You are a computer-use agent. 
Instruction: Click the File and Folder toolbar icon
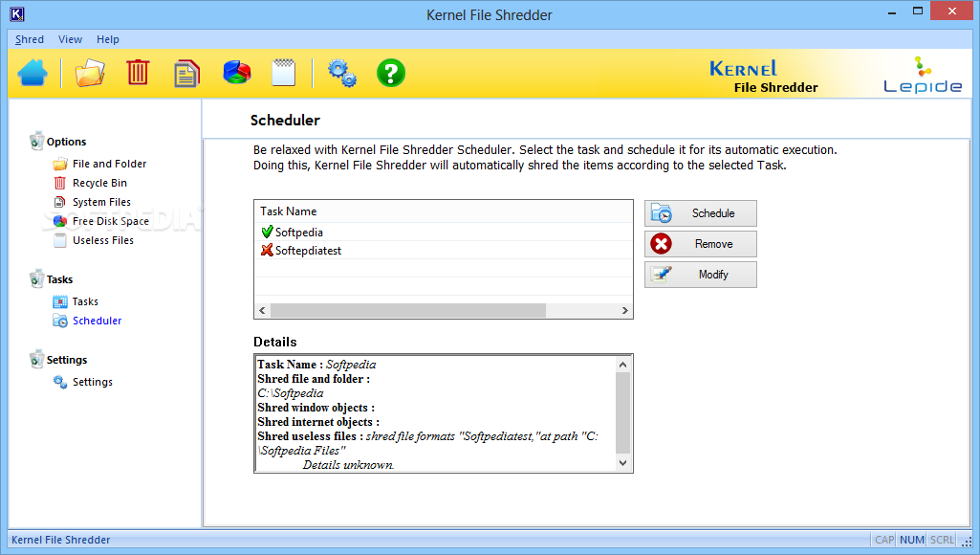pyautogui.click(x=89, y=73)
